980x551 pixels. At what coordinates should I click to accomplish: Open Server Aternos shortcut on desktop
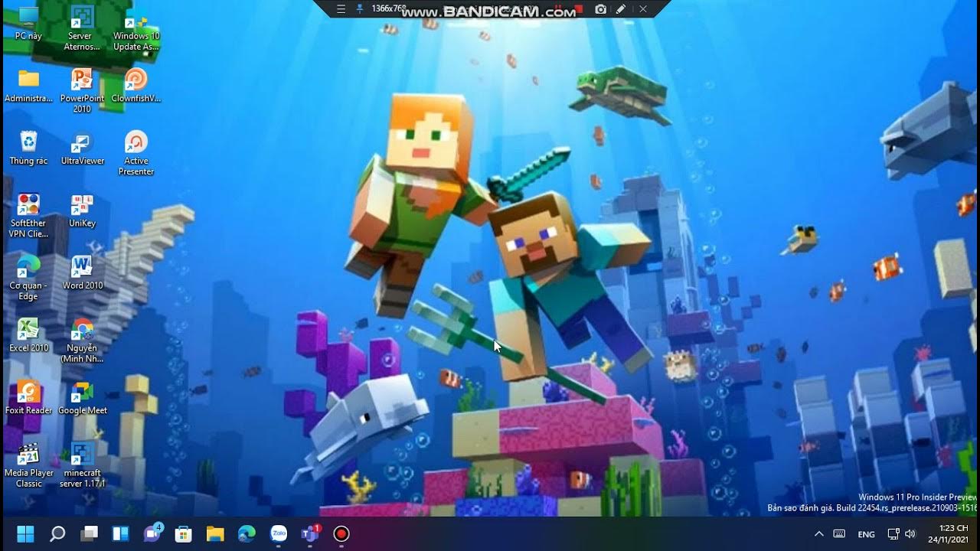(x=82, y=28)
